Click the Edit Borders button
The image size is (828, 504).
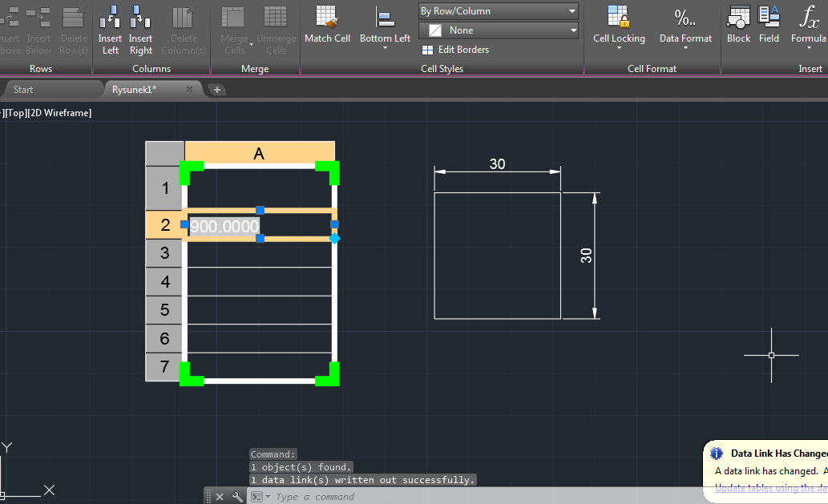tap(455, 50)
